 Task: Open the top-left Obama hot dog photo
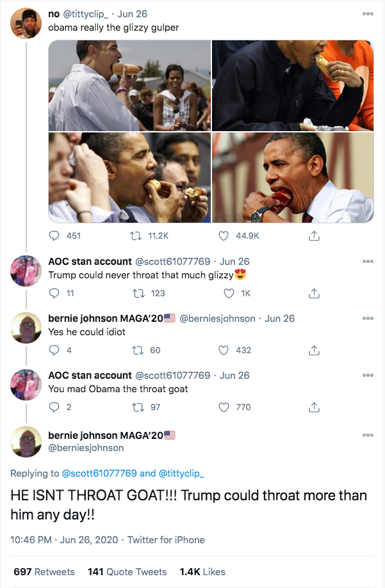point(129,86)
